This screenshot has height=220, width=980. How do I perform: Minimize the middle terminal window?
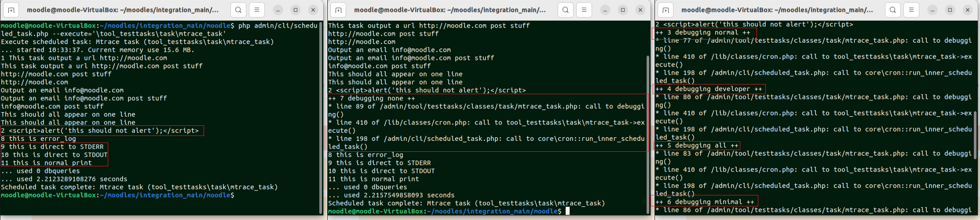[605, 10]
